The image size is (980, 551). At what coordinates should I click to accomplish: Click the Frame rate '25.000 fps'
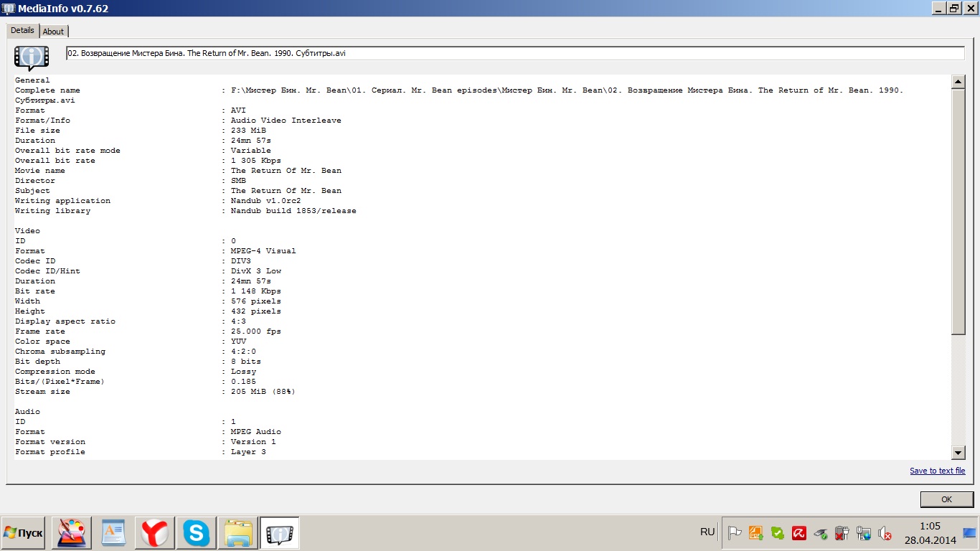point(256,331)
